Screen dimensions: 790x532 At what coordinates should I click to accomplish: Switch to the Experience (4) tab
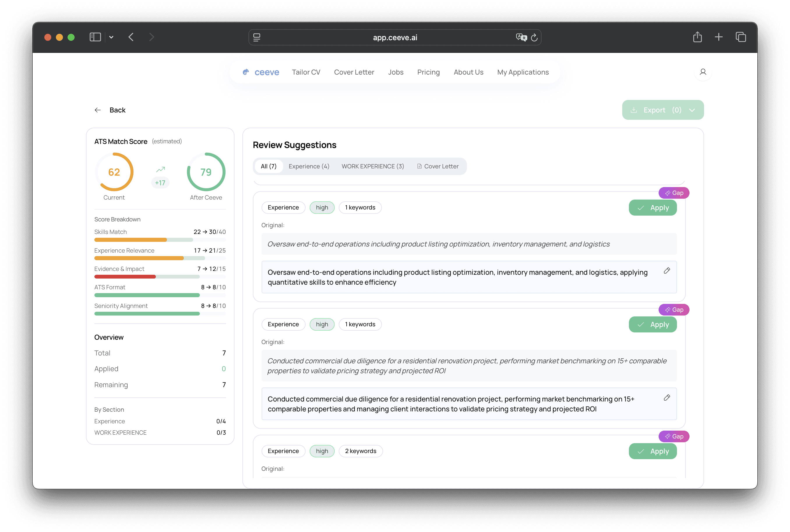coord(309,166)
